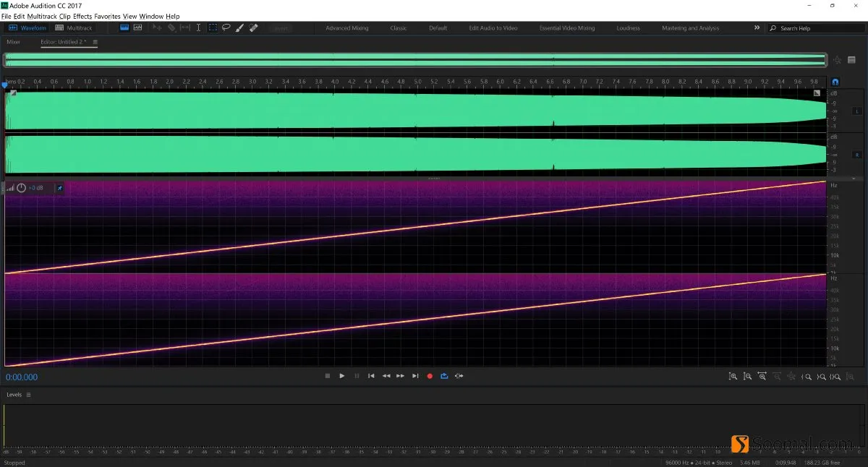Toggle spectral frequency display
The width and height of the screenshot is (868, 467).
(x=124, y=27)
